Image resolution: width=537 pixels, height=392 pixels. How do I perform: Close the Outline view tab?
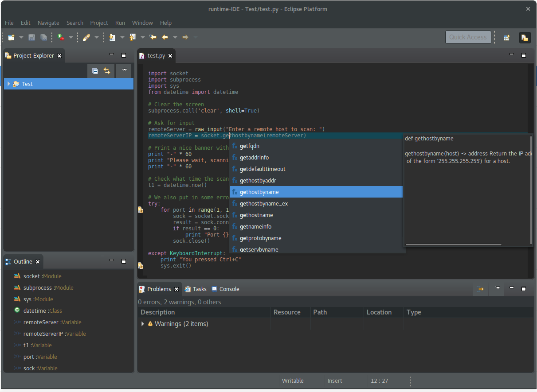click(x=38, y=262)
